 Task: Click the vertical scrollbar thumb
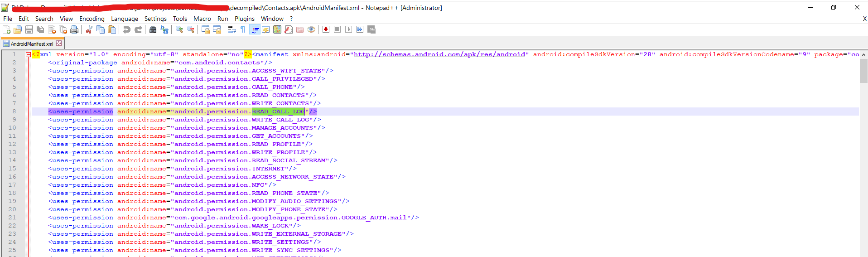[x=863, y=71]
